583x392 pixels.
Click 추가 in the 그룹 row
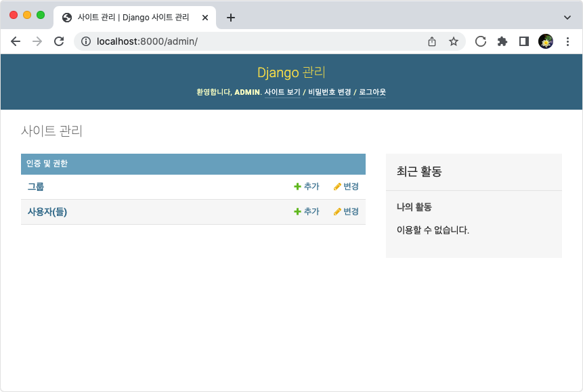click(307, 186)
